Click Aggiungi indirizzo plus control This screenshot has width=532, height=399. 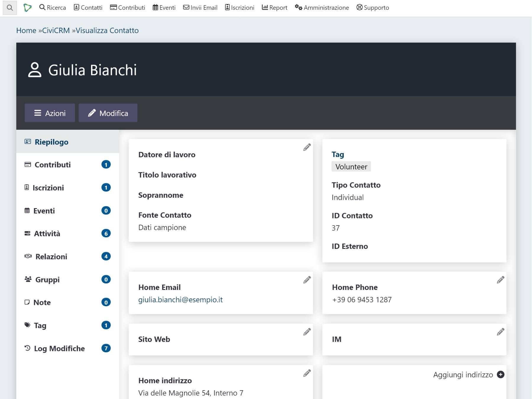click(x=501, y=374)
